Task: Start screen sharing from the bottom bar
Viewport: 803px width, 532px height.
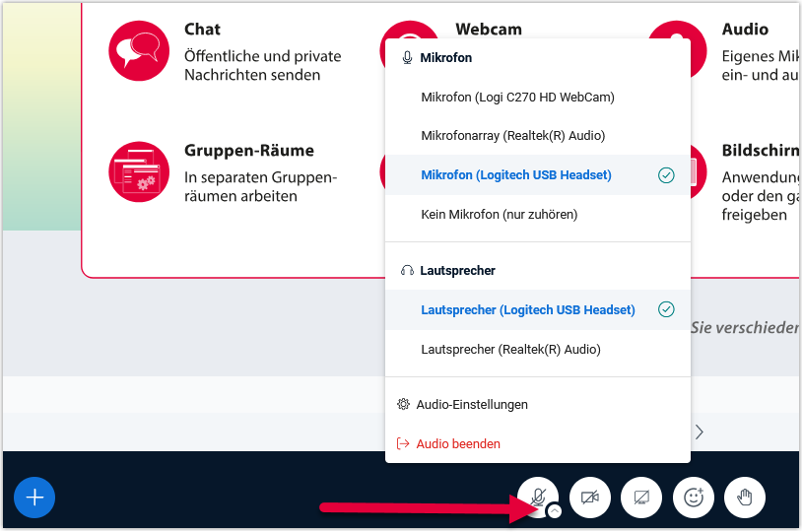Action: tap(641, 498)
